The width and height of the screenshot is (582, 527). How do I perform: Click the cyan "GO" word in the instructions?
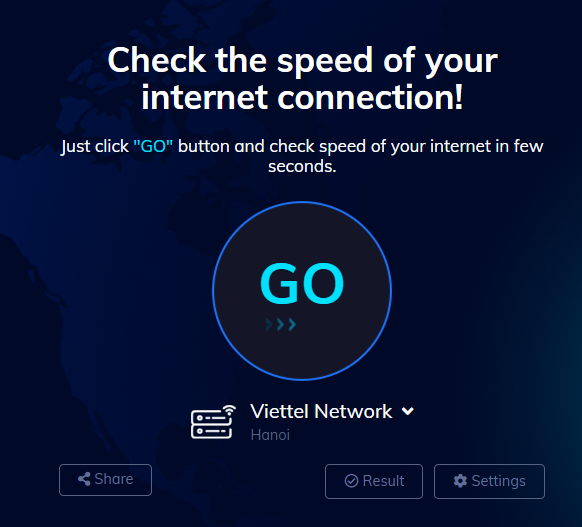point(153,146)
